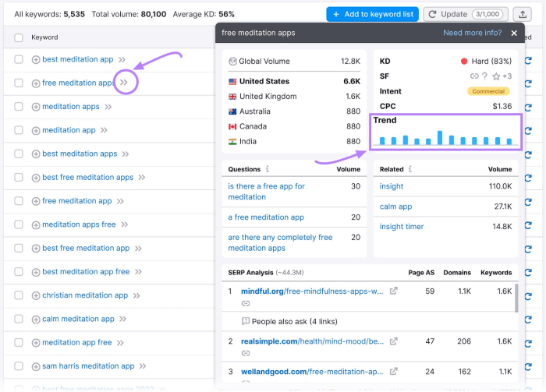Screen dimensions: 546x392
Task: Check the box for free meditation apps
Action: (19, 83)
